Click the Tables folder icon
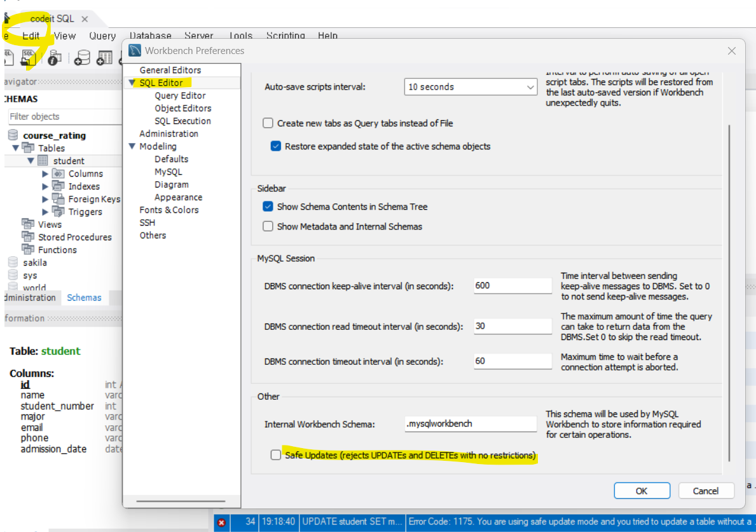Image resolution: width=756 pixels, height=532 pixels. click(29, 147)
